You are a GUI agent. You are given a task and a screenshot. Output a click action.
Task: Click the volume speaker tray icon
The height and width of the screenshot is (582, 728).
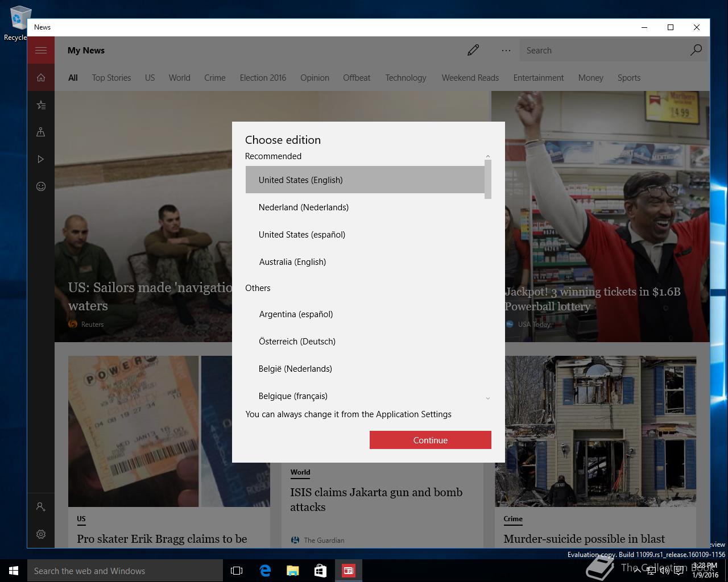664,571
